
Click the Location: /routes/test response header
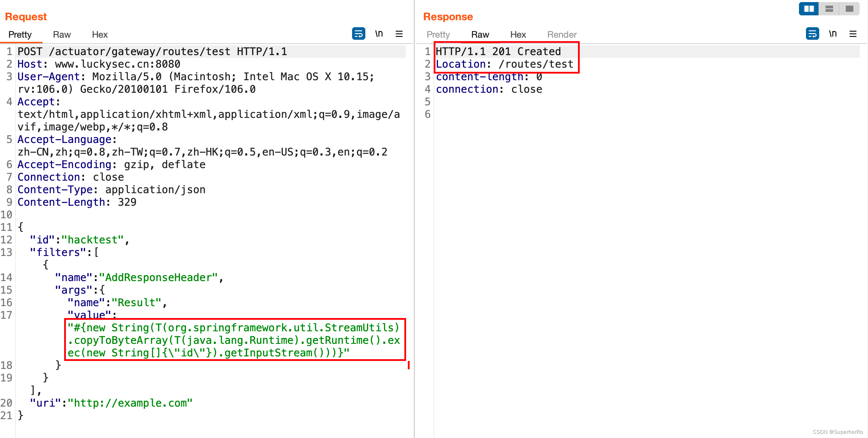505,64
